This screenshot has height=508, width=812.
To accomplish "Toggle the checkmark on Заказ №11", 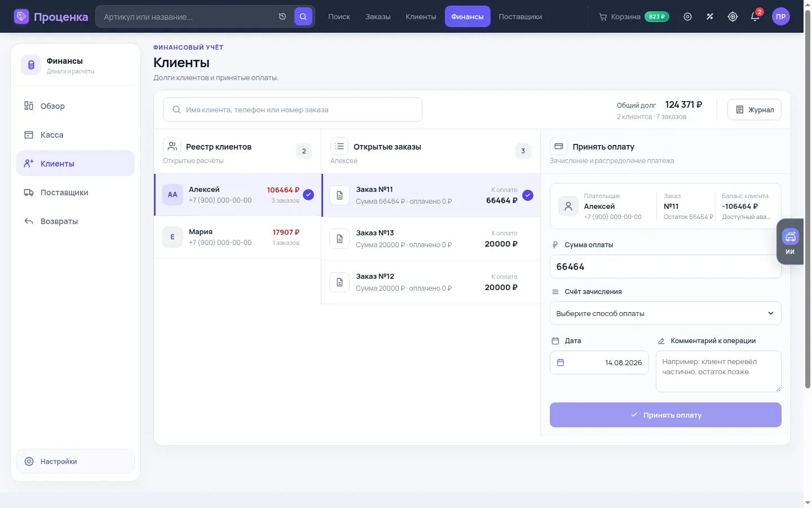I will (x=527, y=195).
